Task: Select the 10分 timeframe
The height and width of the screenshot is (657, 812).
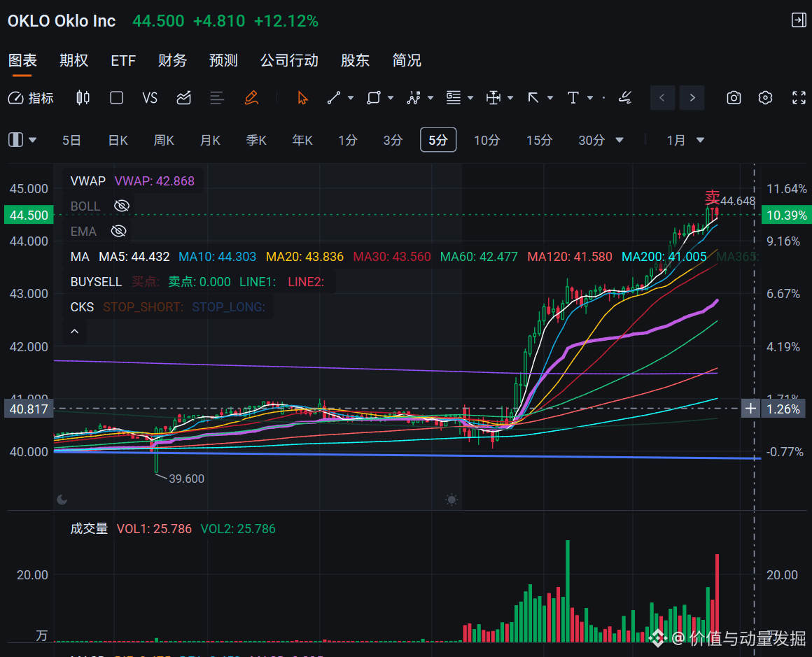Action: [487, 141]
